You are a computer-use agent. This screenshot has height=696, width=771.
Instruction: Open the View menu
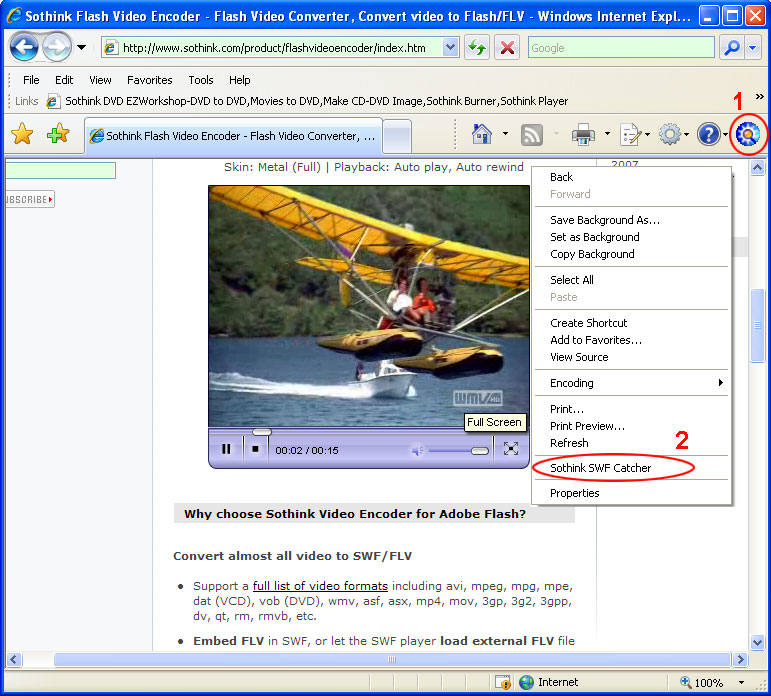pos(100,80)
